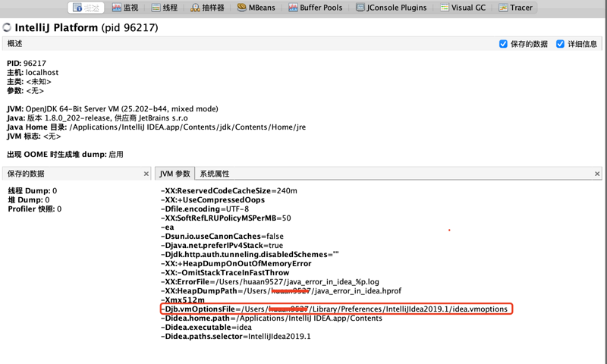Viewport: 607px width, 364px height.
Task: Uncheck the 保存的数据 checkbox
Action: coord(503,44)
